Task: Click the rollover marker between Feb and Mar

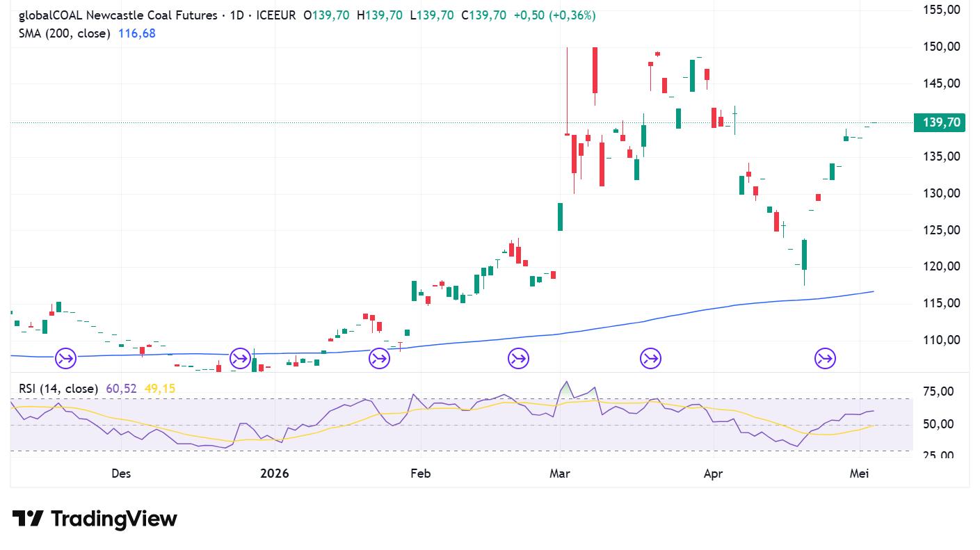Action: coord(519,359)
